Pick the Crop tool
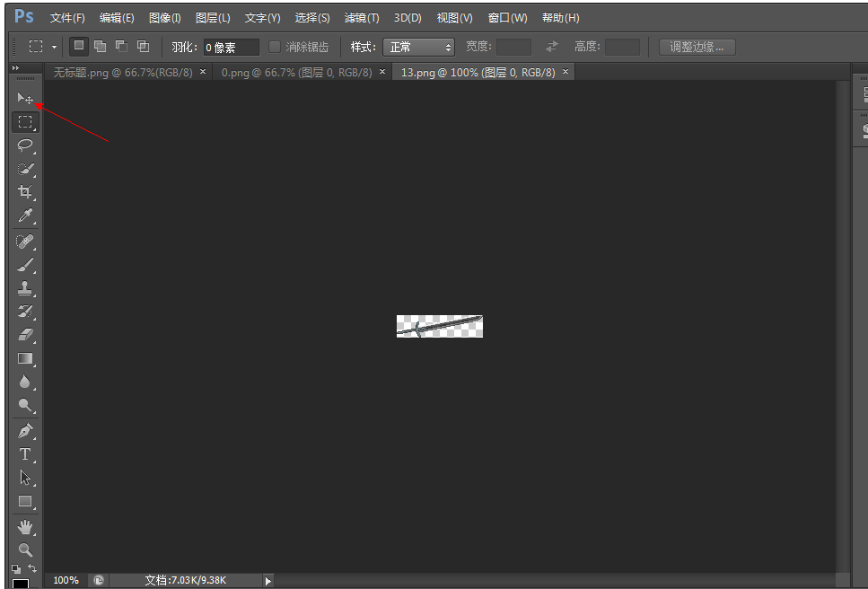Viewport: 868px width, 589px height. (x=24, y=192)
